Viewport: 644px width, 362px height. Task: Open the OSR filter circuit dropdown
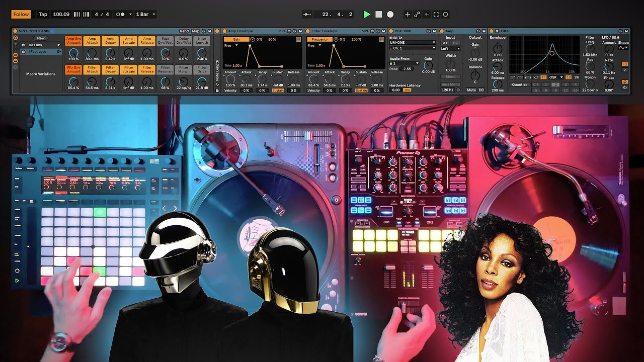[556, 77]
